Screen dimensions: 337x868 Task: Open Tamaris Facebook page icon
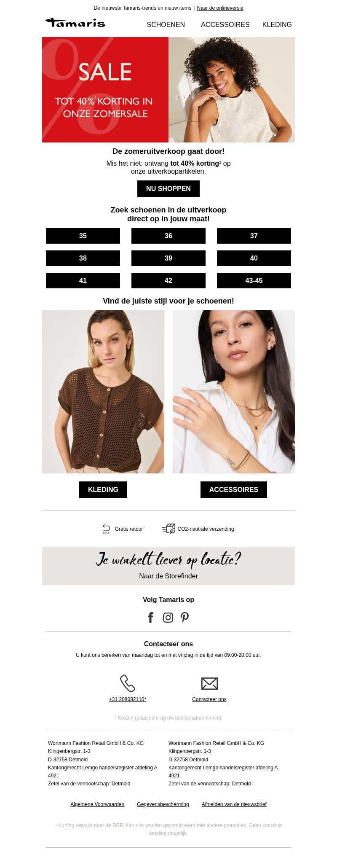point(151,618)
